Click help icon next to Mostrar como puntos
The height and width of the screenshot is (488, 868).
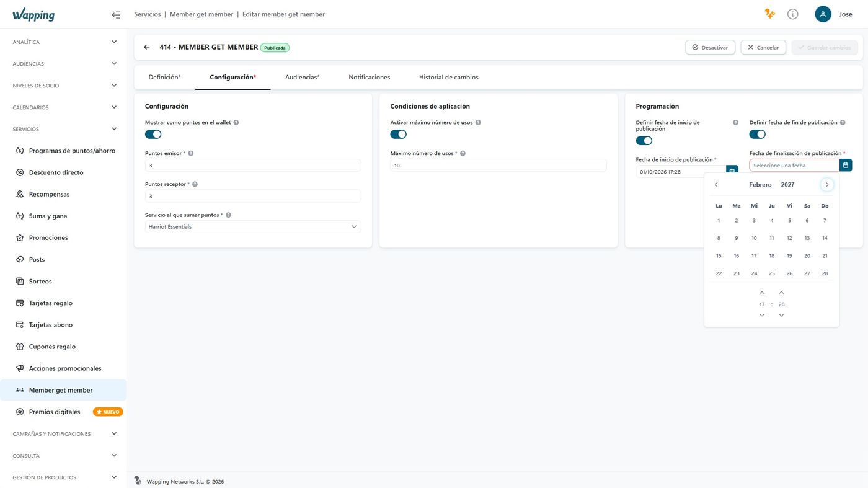[x=236, y=123]
